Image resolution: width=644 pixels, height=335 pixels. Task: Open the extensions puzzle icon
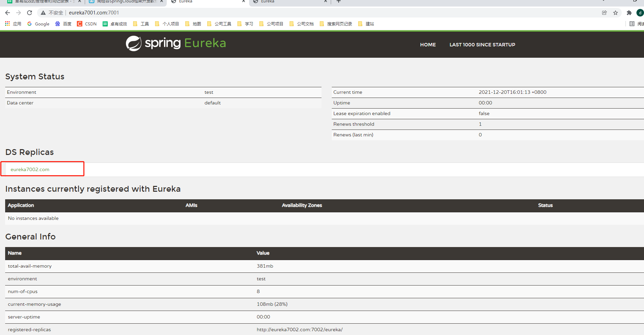tap(629, 13)
